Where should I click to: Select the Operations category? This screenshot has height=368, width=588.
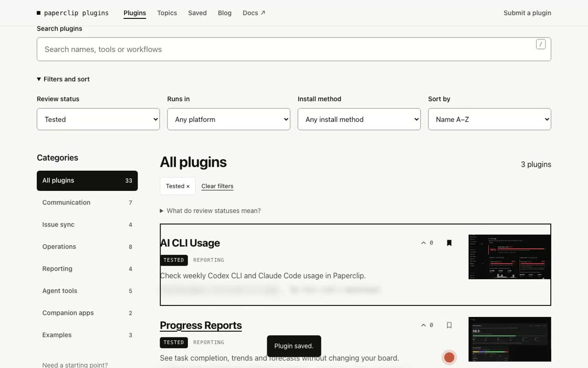tap(87, 247)
